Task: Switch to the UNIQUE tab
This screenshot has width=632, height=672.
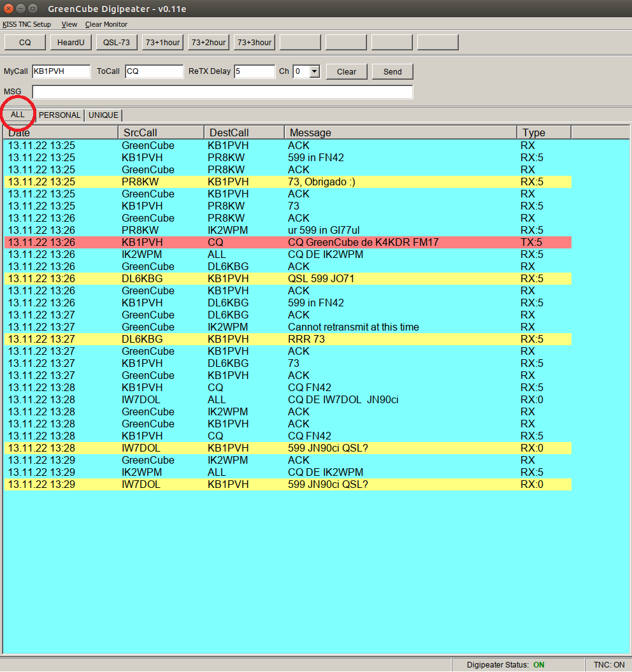Action: coord(103,115)
